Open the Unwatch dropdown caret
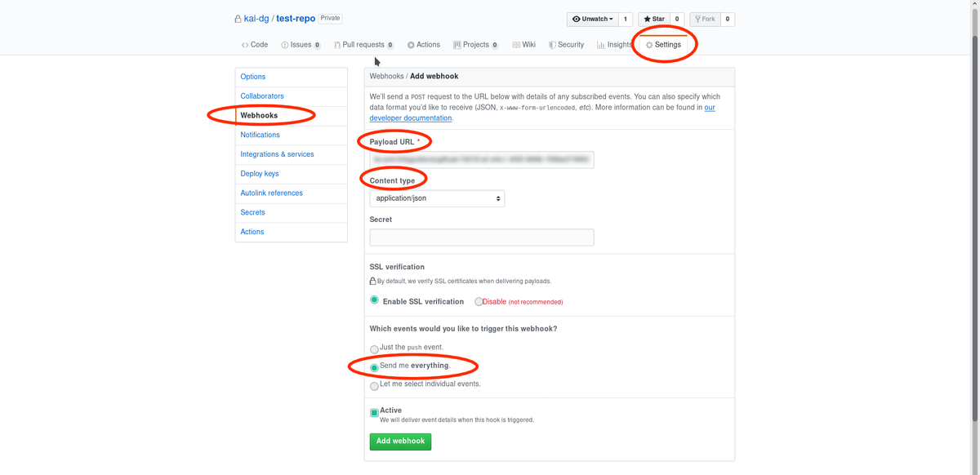 611,19
